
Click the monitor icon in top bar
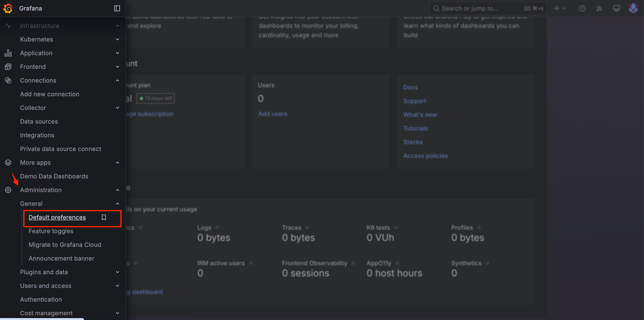pyautogui.click(x=616, y=9)
